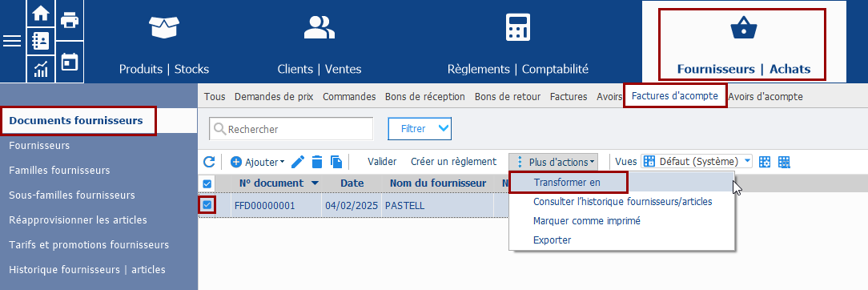Click the printer icon
Image resolution: width=868 pixels, height=290 pixels.
click(70, 21)
